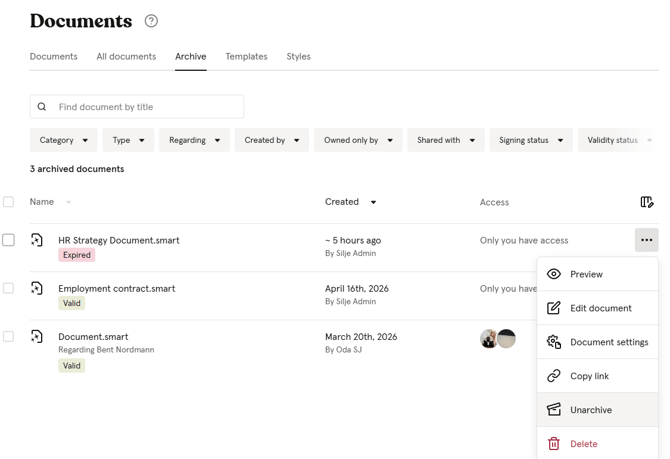Toggle the select-all checkbox in table header
Image resolution: width=670 pixels, height=459 pixels.
click(8, 202)
